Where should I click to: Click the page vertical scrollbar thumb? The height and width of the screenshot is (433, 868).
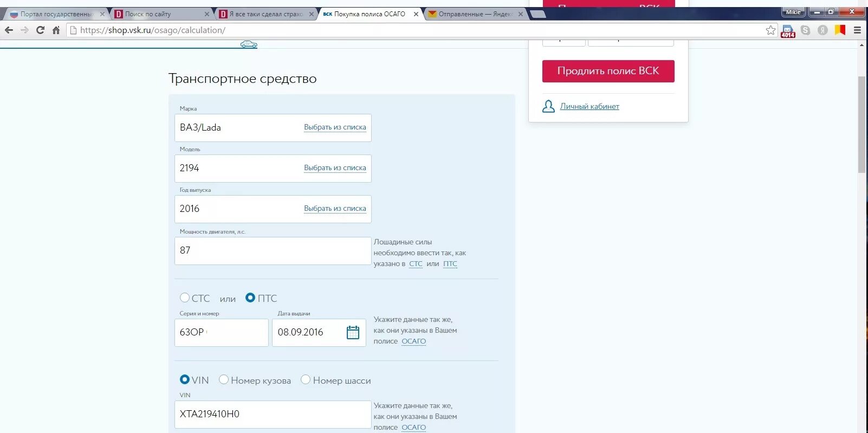861,125
